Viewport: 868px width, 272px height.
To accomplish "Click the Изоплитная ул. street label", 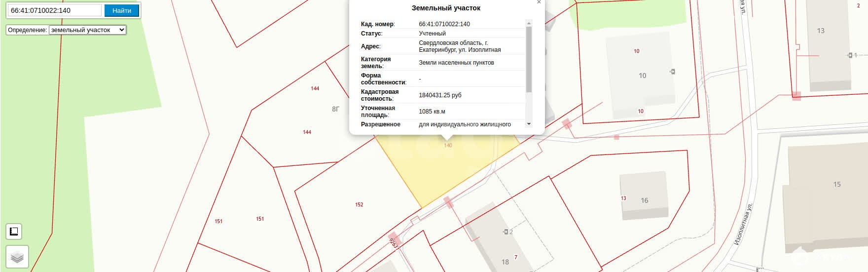I will pyautogui.click(x=743, y=225).
